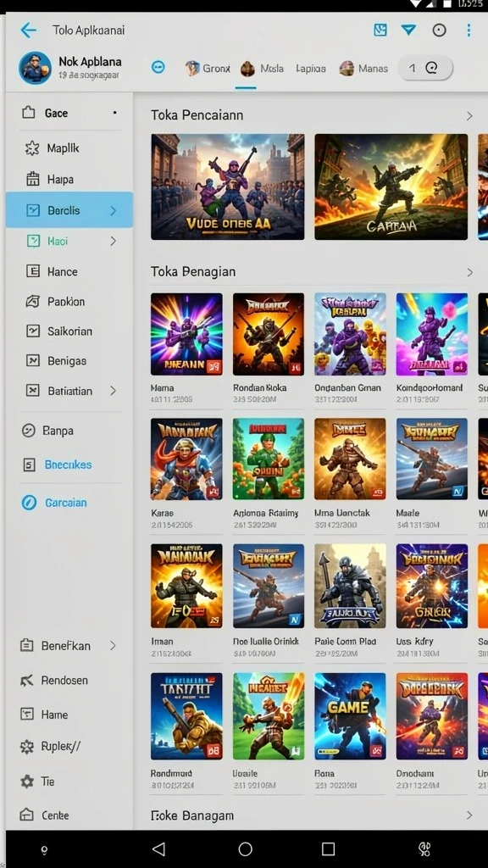Select the Maplik sidebar icon

pyautogui.click(x=32, y=148)
